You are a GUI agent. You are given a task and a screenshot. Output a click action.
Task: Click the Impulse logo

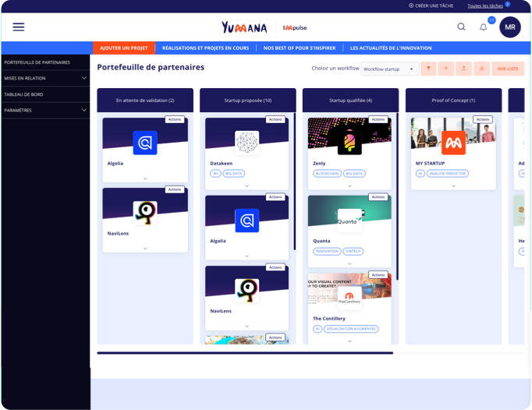pos(295,28)
